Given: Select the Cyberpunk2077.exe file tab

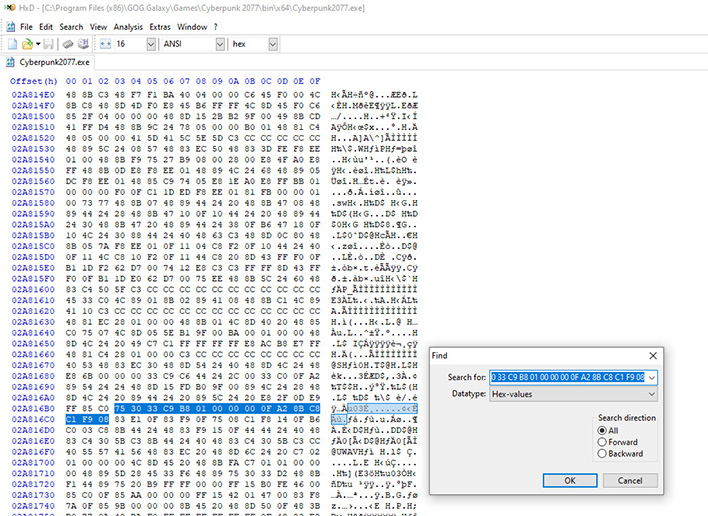Looking at the screenshot, I should (48, 62).
